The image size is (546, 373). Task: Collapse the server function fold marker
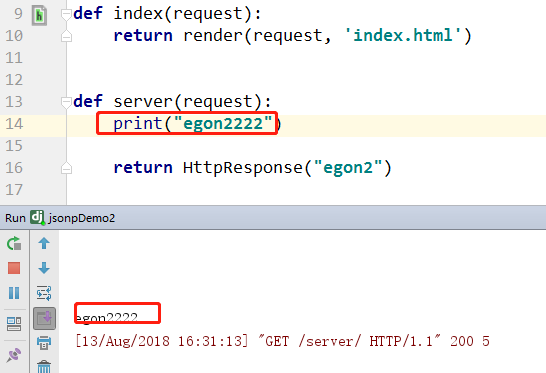[x=66, y=102]
